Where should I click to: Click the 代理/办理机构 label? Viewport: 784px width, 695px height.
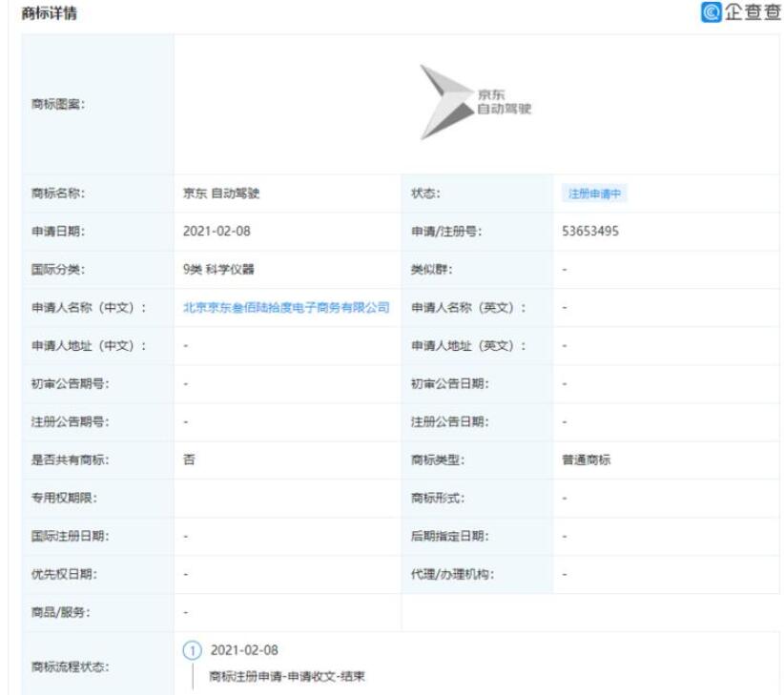pyautogui.click(x=452, y=574)
